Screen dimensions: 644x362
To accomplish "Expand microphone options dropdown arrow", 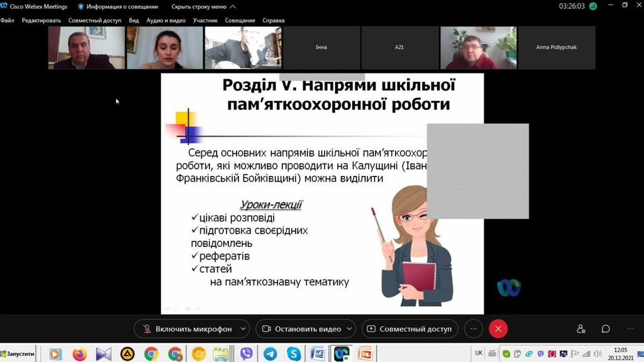I will click(243, 329).
